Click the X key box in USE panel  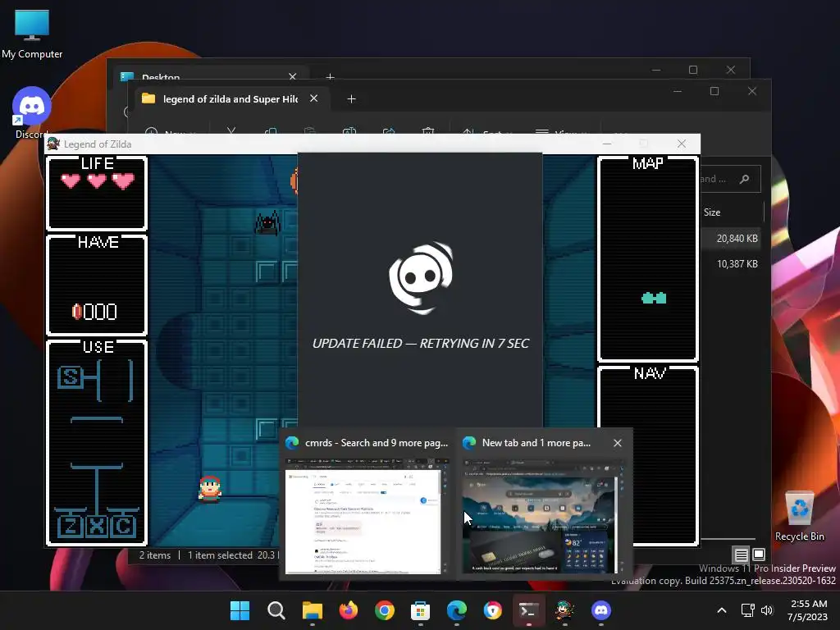coord(97,526)
